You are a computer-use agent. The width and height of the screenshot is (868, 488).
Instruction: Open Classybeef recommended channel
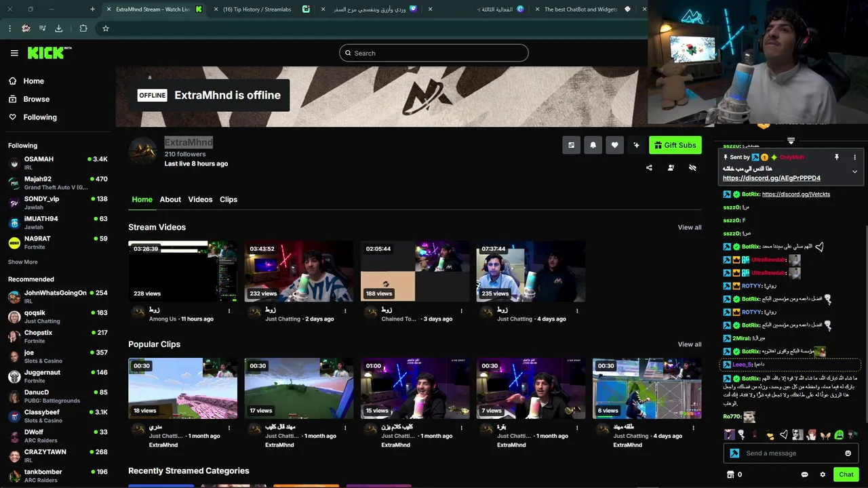click(58, 416)
